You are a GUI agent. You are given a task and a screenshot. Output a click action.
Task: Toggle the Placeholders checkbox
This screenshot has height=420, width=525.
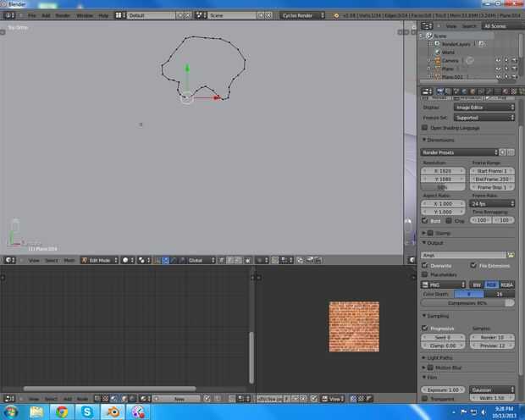click(424, 274)
